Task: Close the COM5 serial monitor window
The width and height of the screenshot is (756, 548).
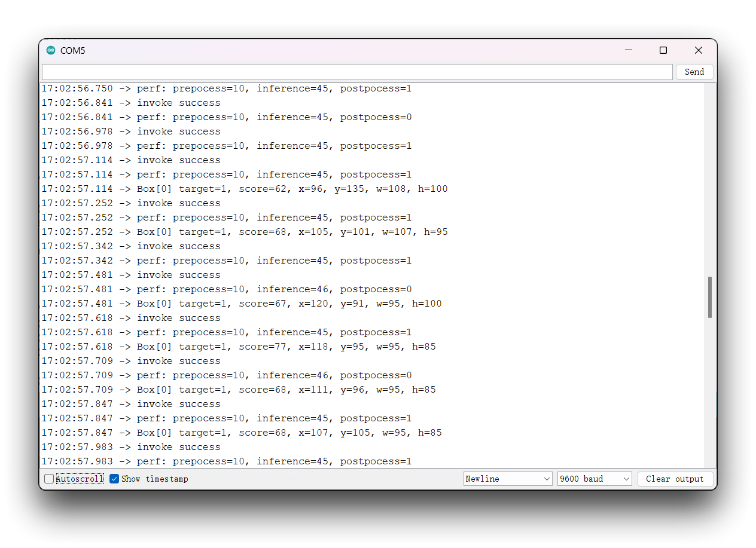Action: click(x=698, y=50)
